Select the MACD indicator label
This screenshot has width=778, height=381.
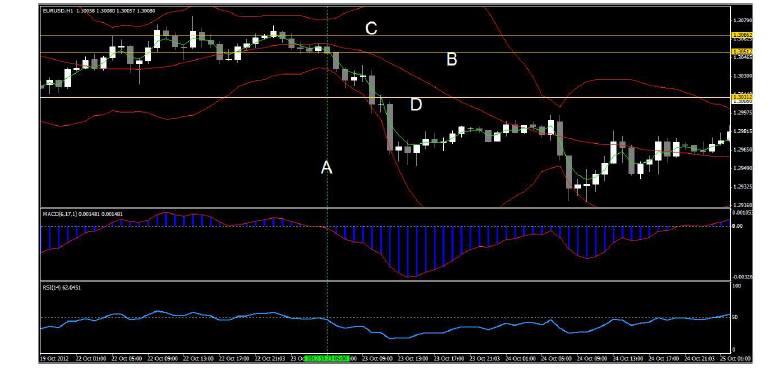click(83, 214)
